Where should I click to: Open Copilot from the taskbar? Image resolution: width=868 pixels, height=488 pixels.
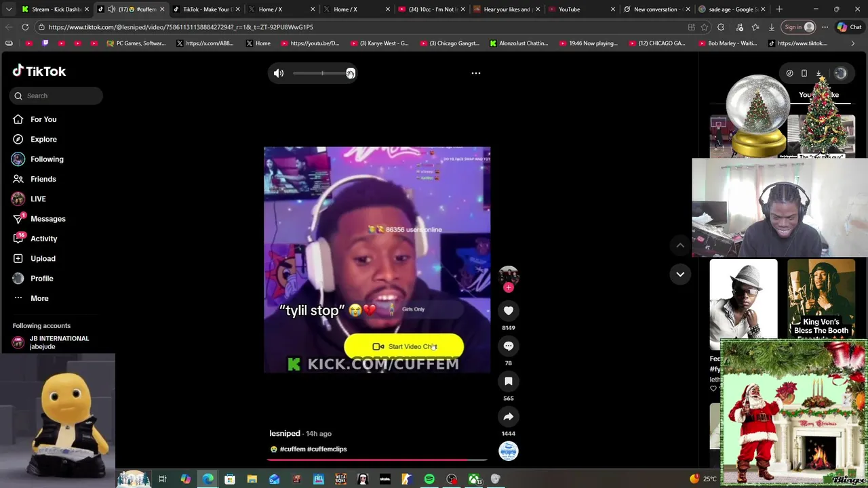(185, 479)
